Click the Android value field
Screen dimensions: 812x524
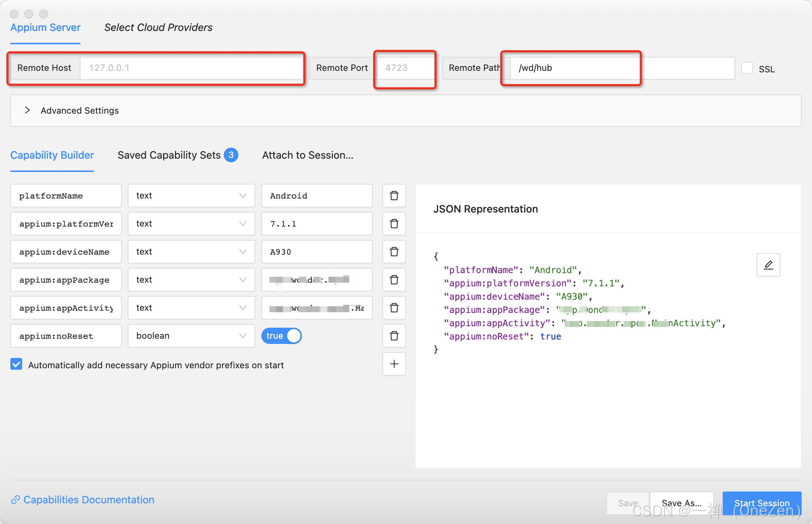tap(317, 196)
